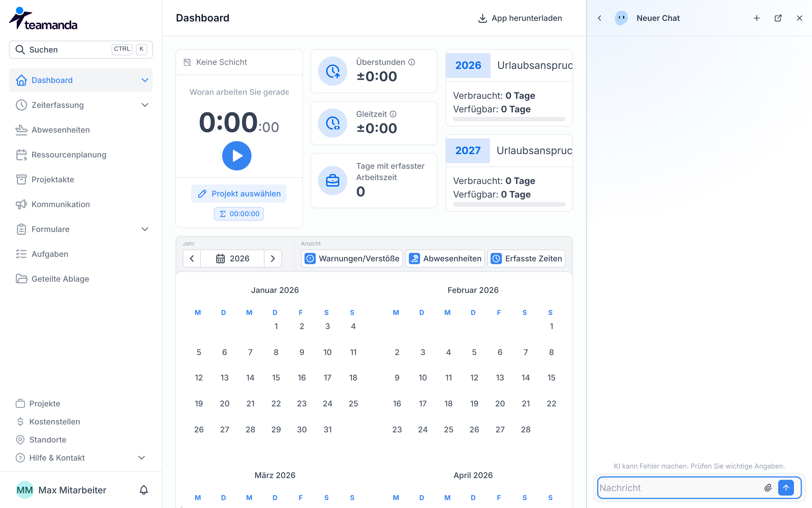Click the 00:00:00 sum time badge

239,214
